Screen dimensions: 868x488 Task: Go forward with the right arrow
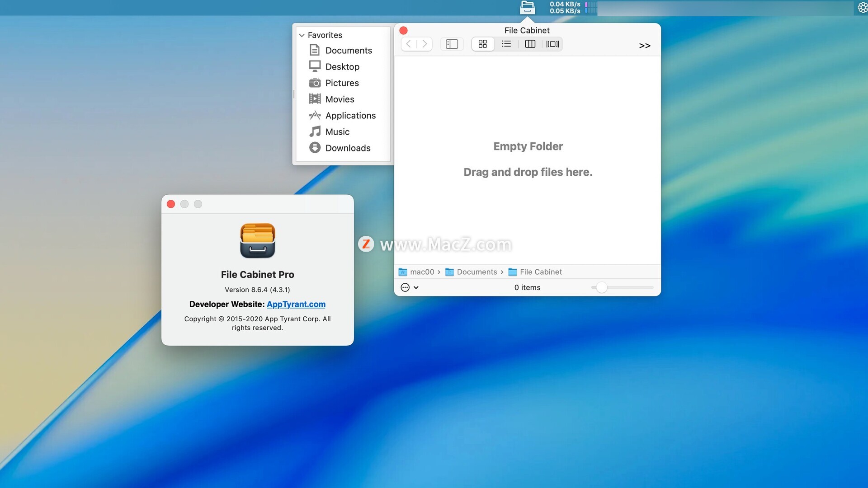pyautogui.click(x=425, y=44)
